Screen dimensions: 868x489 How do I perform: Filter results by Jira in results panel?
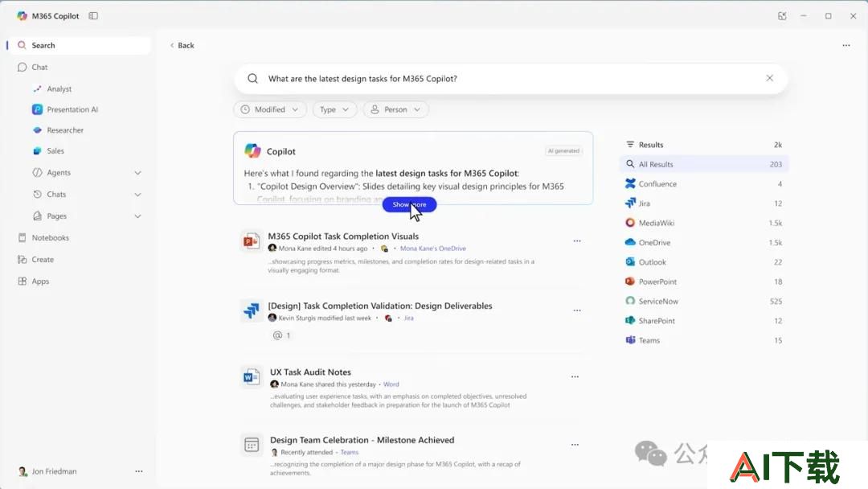tap(703, 203)
